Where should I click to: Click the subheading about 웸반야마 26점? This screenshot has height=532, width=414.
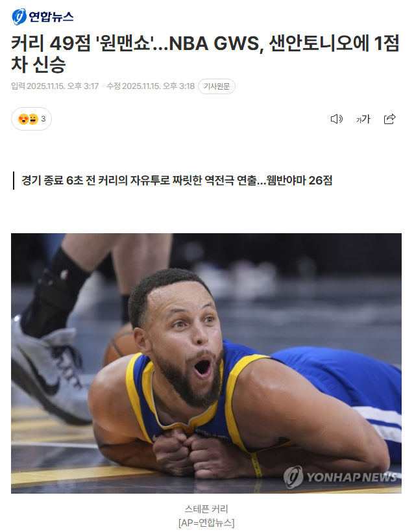click(x=177, y=181)
